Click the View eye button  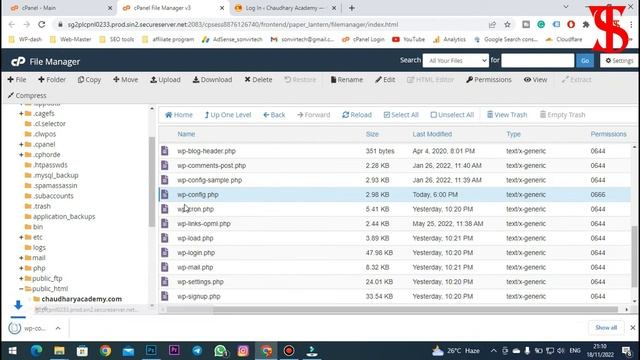535,80
